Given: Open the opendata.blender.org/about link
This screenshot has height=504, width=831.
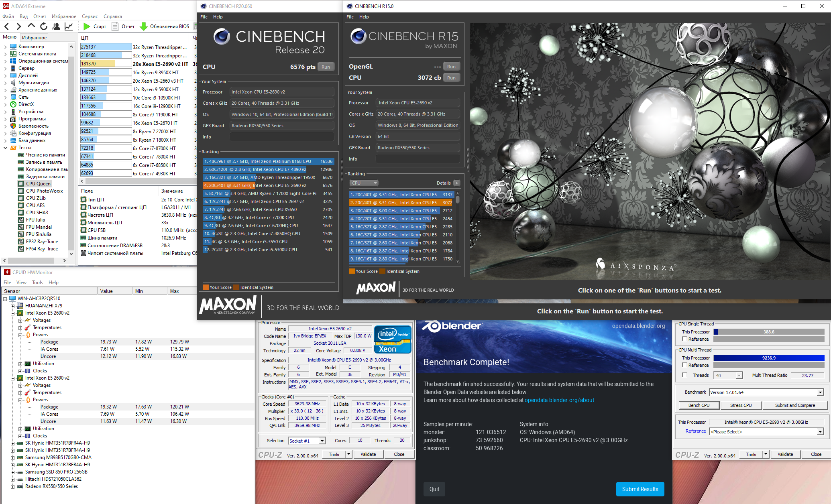Looking at the screenshot, I should coord(559,400).
